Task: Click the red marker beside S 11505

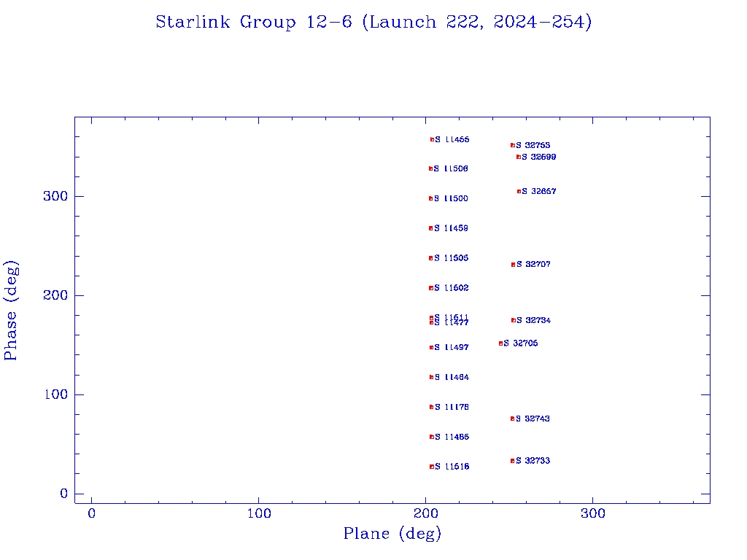Action: [430, 258]
